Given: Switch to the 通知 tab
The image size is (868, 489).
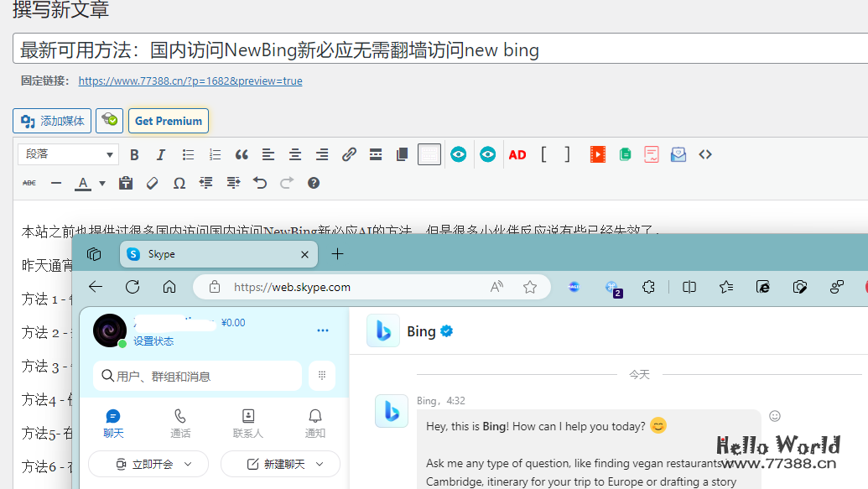Looking at the screenshot, I should pos(315,424).
